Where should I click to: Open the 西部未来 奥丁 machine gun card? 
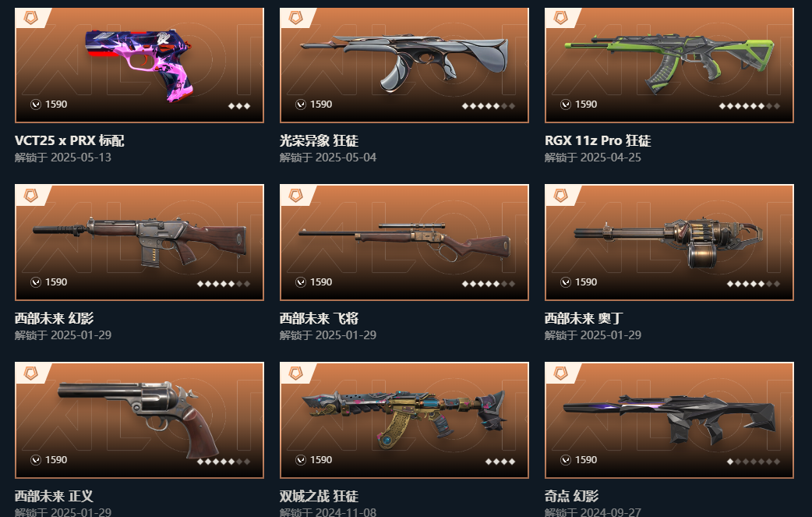point(669,243)
